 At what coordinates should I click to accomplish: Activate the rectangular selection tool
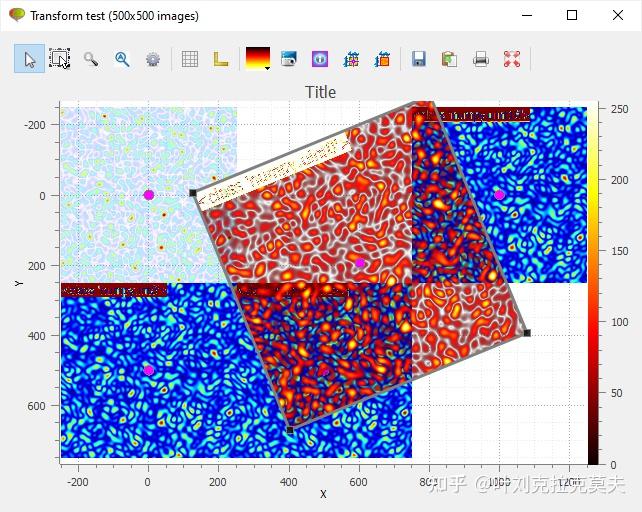pos(60,59)
